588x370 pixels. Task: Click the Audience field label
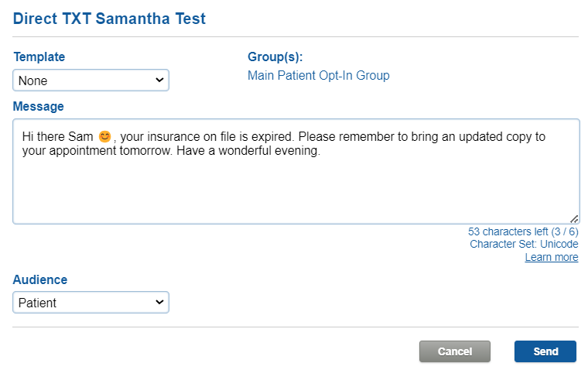point(40,280)
